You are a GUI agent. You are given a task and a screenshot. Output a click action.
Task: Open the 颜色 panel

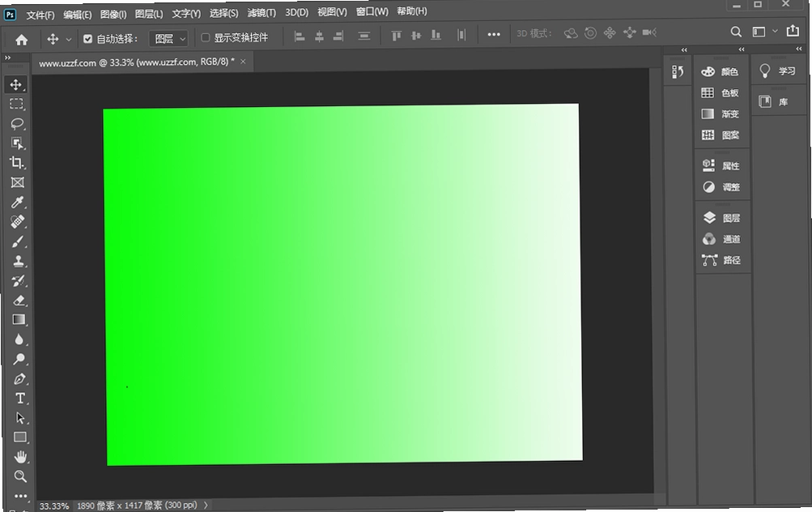pos(721,71)
